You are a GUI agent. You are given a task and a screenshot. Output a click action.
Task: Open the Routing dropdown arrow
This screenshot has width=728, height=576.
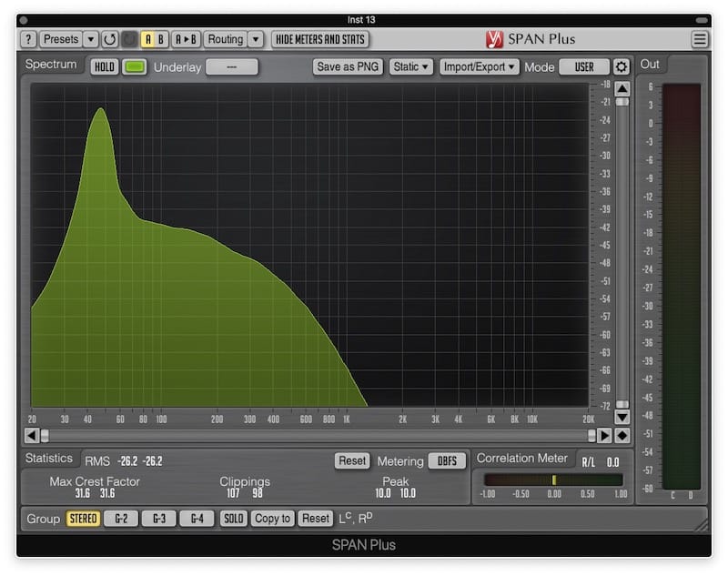(256, 39)
